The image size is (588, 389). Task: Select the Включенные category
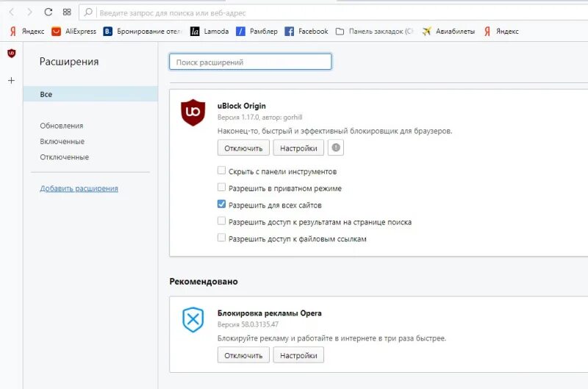[x=62, y=141]
